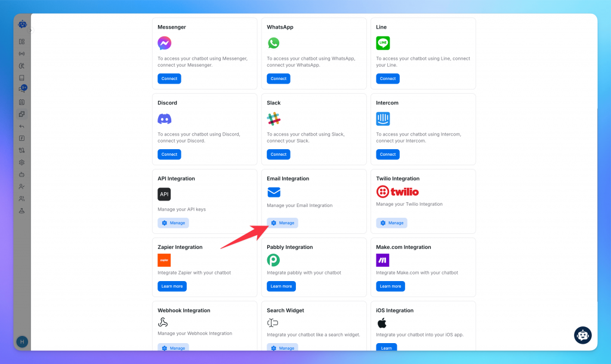
Task: Open the lightning function icon in sidebar
Action: coord(22,138)
